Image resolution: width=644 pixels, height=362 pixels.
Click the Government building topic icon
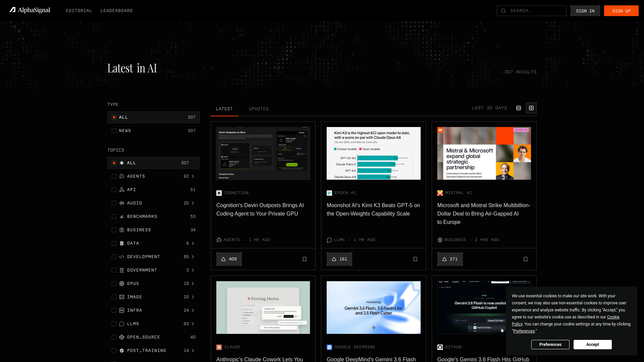[122, 270]
